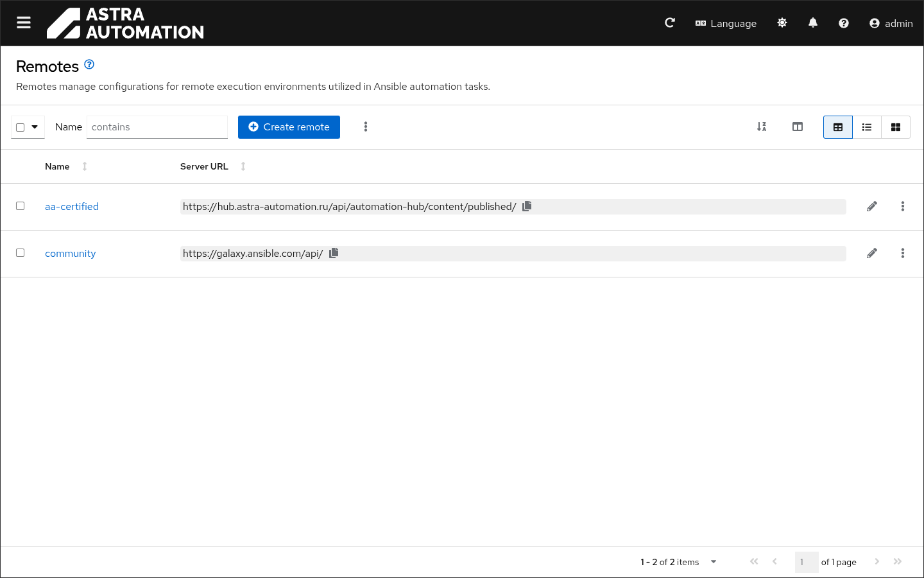Expand the bulk select dropdown arrow
This screenshot has height=578, width=924.
[x=35, y=127]
